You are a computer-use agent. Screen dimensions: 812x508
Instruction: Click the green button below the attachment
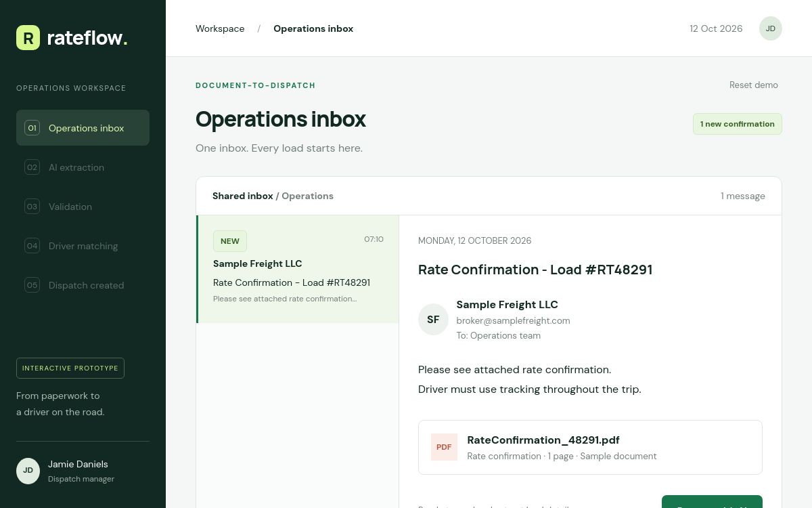[712, 502]
